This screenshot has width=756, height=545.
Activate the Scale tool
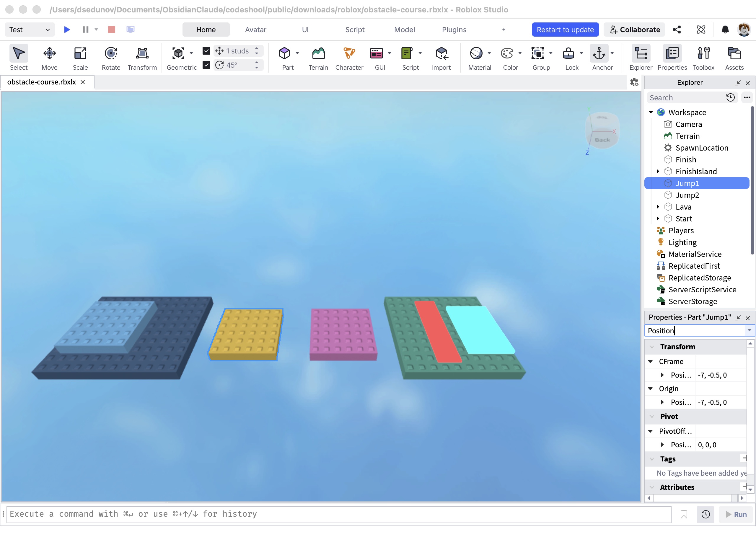(x=80, y=58)
